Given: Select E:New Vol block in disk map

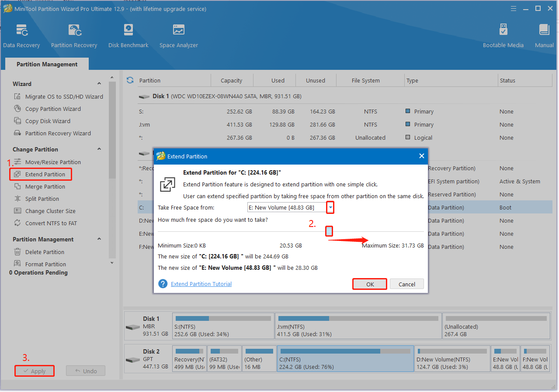Looking at the screenshot, I should 506,359.
